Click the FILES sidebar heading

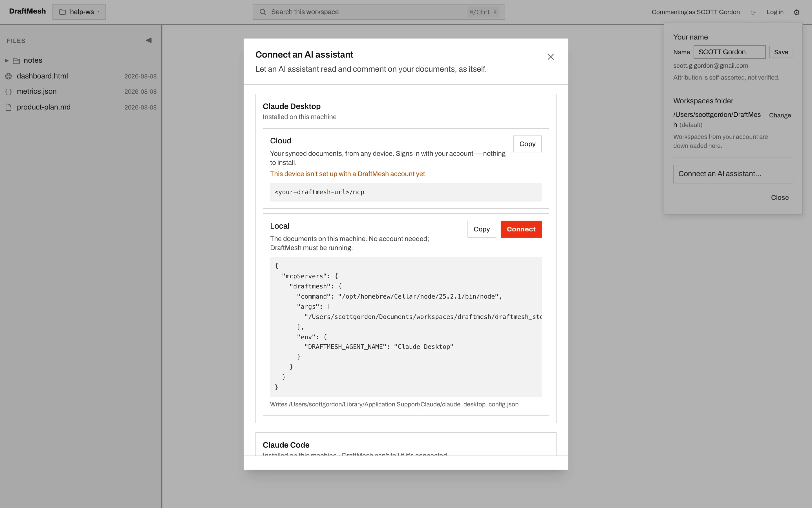(16, 41)
